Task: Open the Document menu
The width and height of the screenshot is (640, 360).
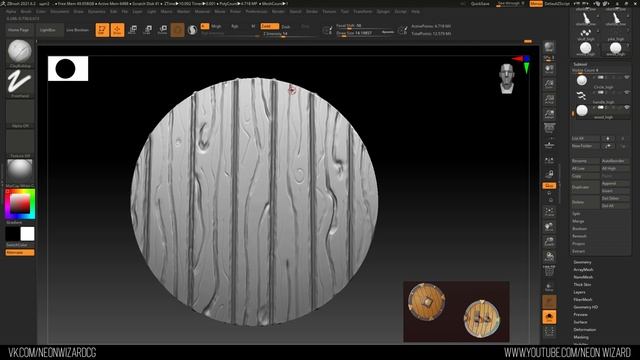Action: (x=60, y=11)
